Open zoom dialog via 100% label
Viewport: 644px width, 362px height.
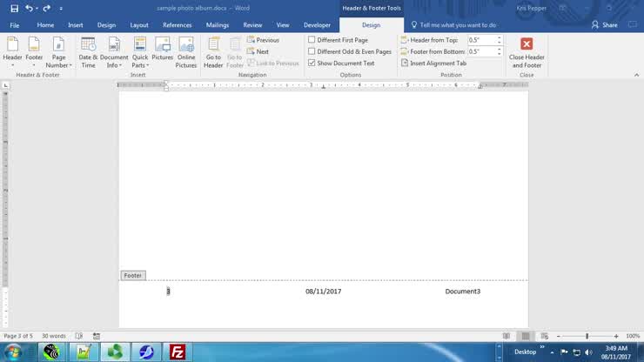point(633,336)
